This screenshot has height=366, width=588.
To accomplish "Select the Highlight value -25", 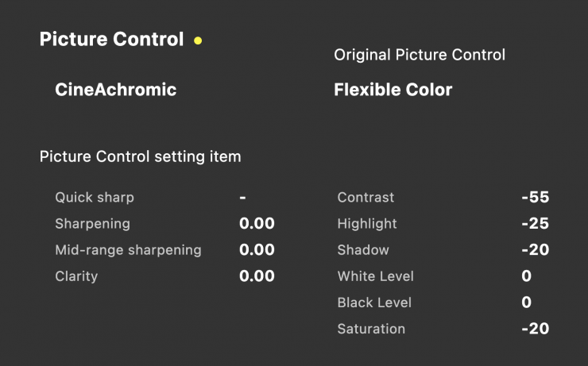I will (535, 224).
